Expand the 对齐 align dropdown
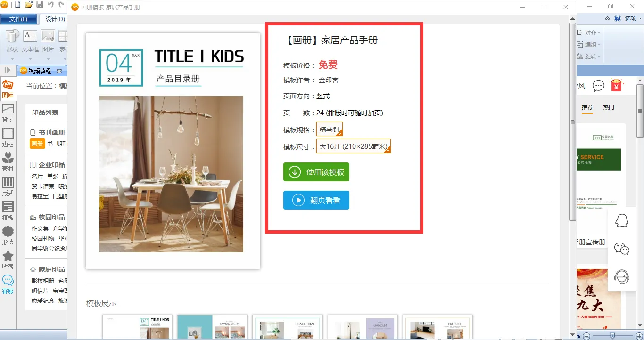The image size is (644, 340). pos(593,33)
